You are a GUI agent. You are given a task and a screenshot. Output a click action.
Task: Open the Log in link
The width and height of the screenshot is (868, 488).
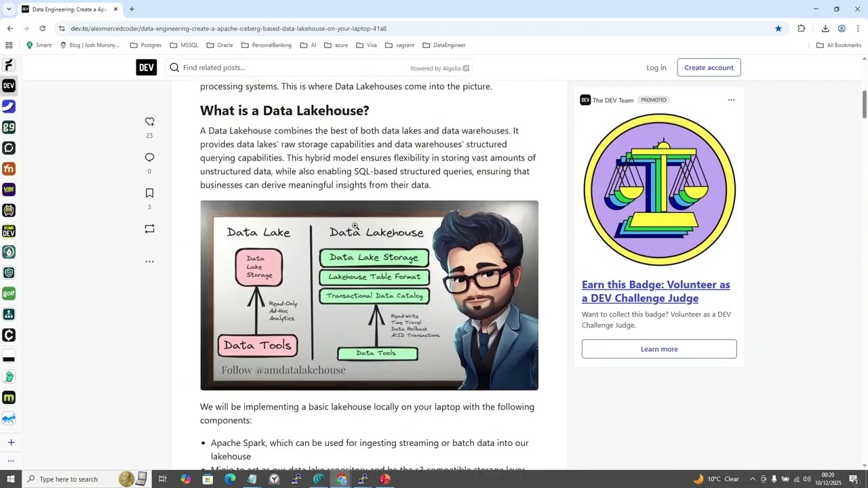click(656, 67)
